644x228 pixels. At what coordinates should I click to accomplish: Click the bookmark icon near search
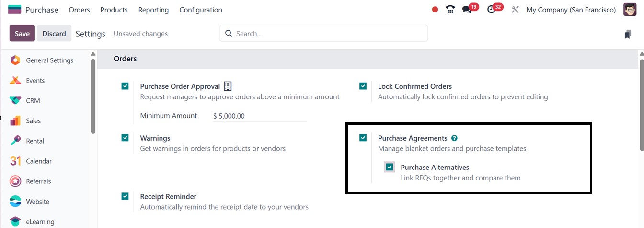point(628,34)
